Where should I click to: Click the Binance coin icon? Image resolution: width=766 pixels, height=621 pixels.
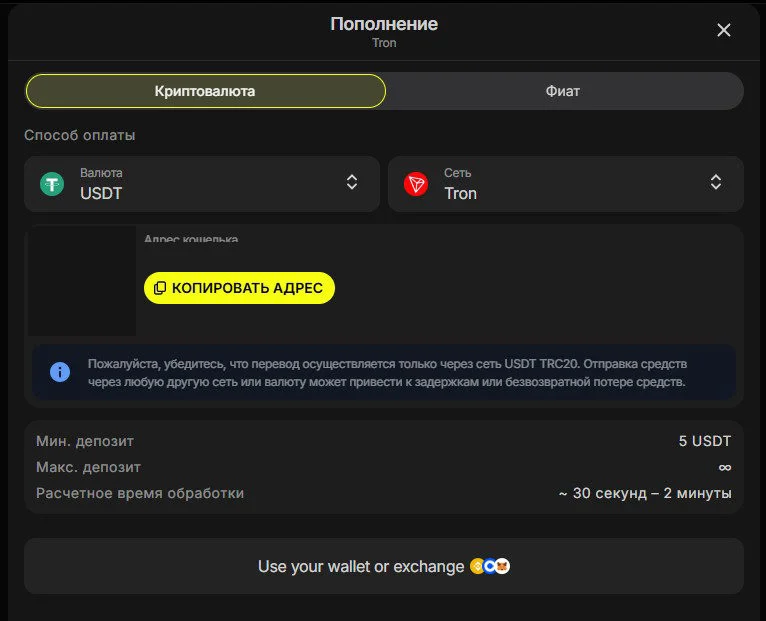477,566
